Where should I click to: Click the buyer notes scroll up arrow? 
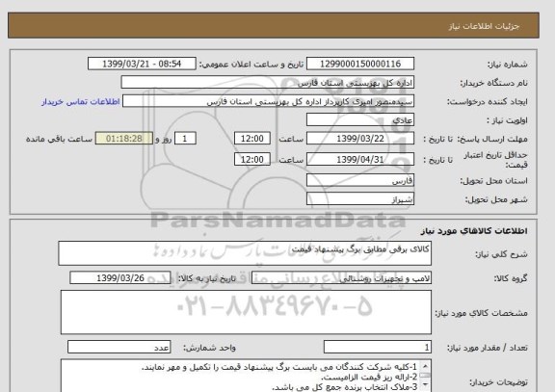426,366
